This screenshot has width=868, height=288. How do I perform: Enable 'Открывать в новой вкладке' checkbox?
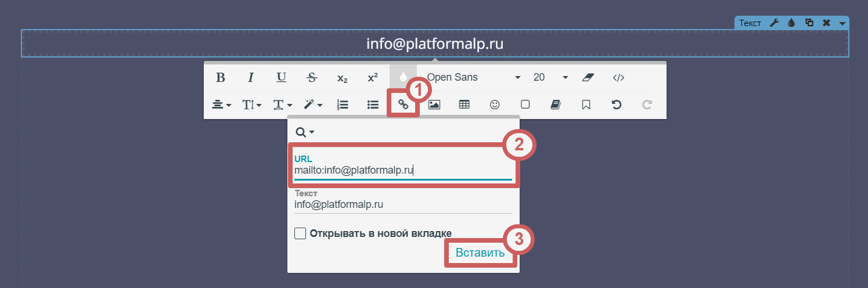click(x=300, y=233)
